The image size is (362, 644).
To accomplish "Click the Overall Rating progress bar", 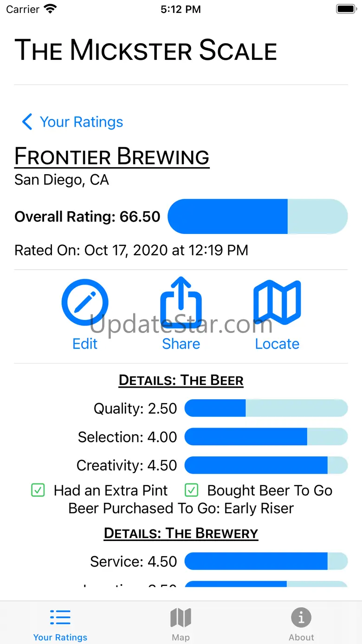I will [x=258, y=216].
